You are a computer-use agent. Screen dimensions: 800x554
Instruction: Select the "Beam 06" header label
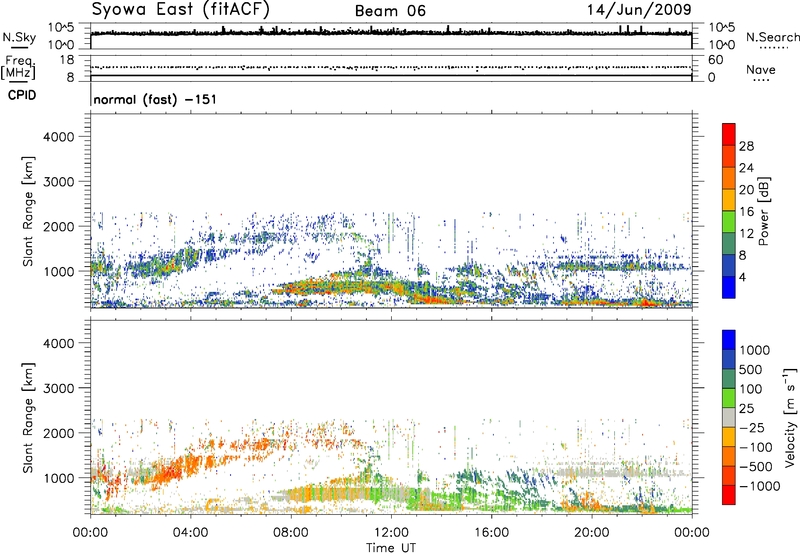tap(390, 11)
